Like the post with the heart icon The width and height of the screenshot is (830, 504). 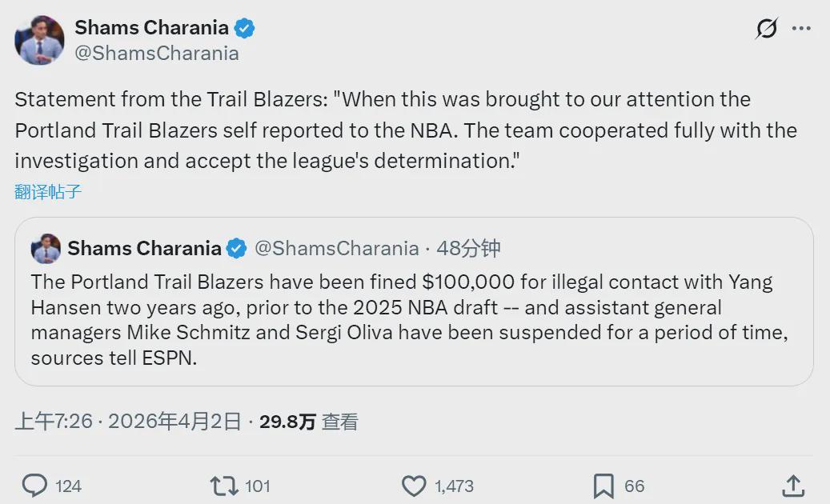[414, 485]
